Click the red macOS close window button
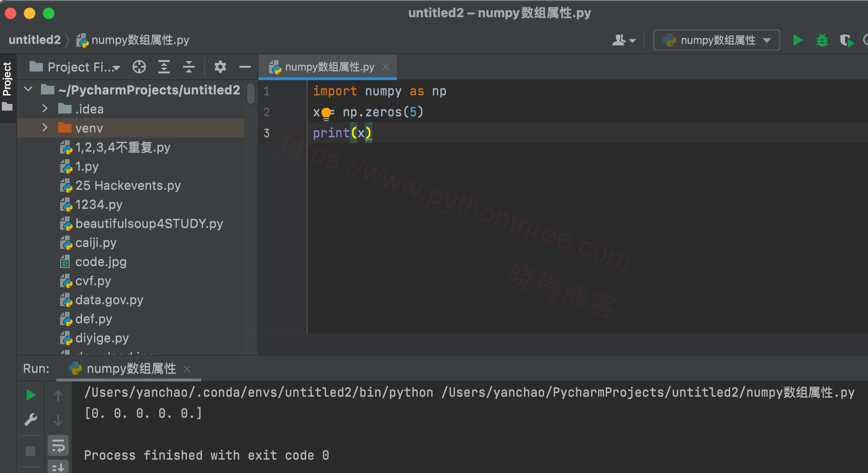 pyautogui.click(x=11, y=13)
